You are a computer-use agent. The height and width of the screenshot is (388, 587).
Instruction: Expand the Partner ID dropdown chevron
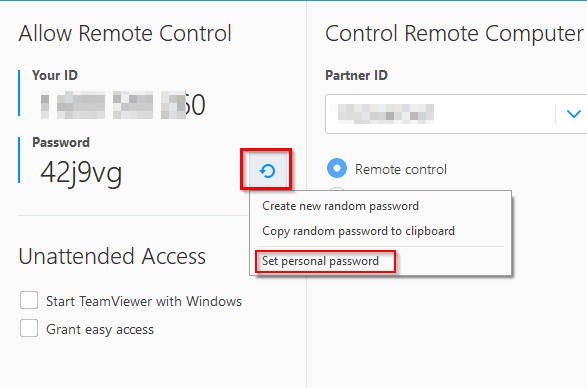coord(574,113)
